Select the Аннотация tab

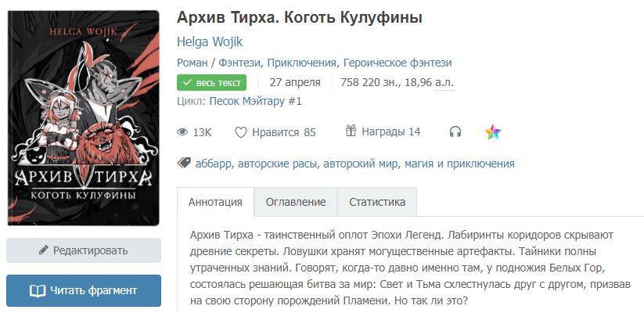[x=215, y=202]
